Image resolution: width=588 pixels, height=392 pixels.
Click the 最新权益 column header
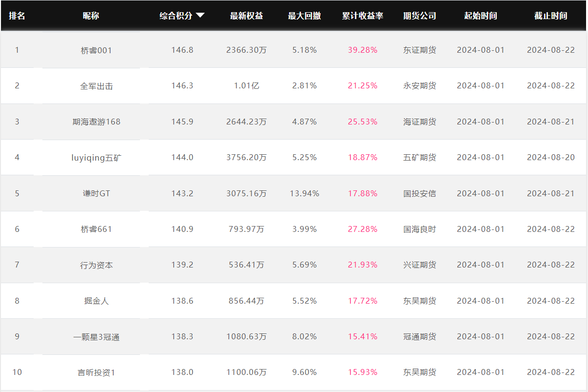[247, 16]
